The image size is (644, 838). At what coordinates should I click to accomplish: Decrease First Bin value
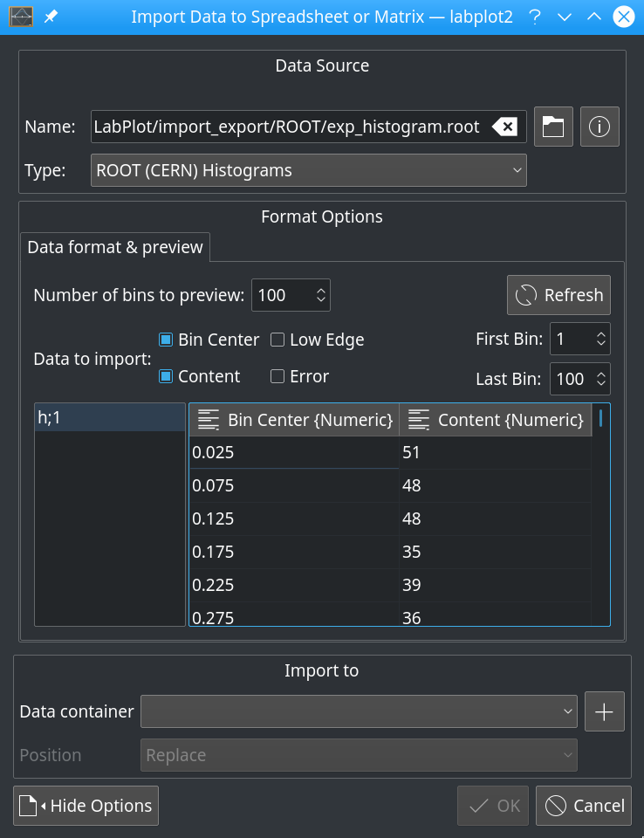coord(600,344)
